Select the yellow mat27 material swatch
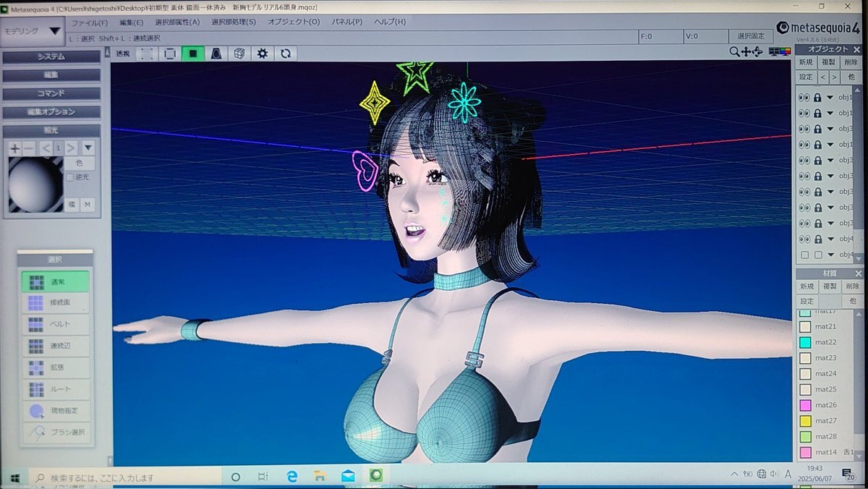868x489 pixels. [x=804, y=421]
